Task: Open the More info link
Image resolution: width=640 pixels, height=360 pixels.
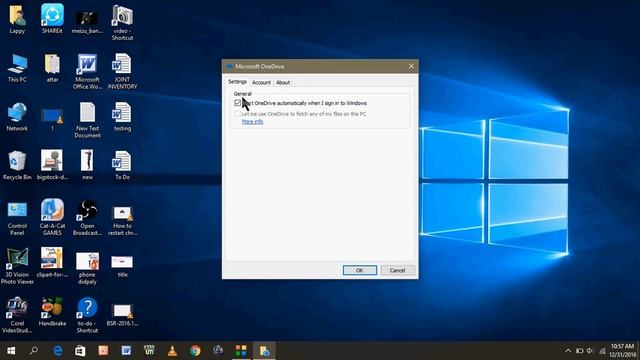Action: coord(252,122)
